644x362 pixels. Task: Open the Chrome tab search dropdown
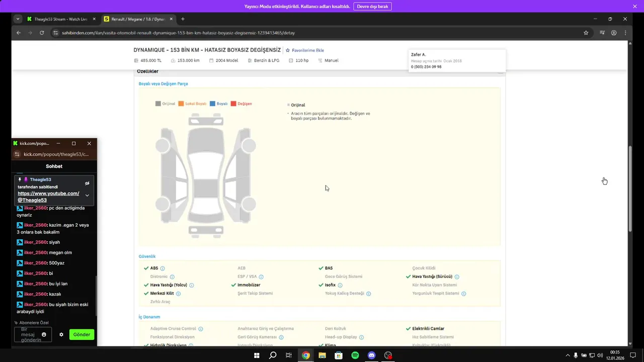[x=18, y=19]
